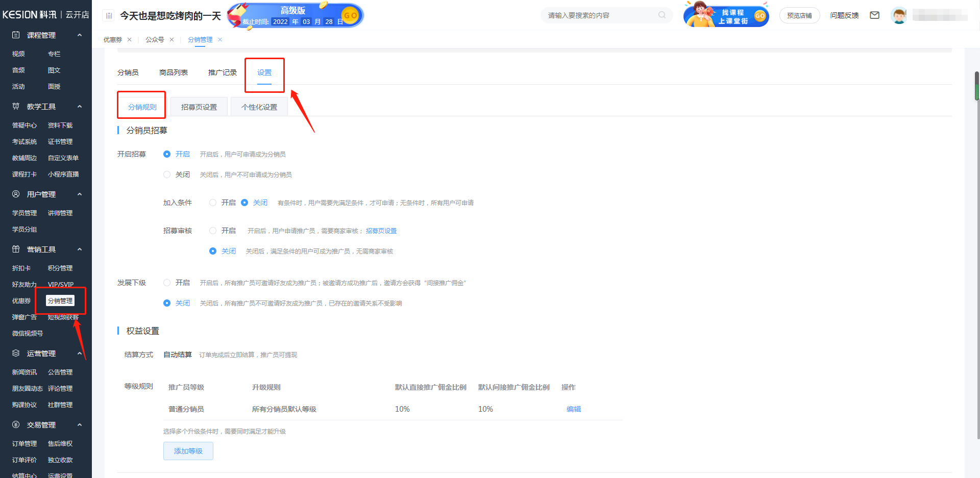Image resolution: width=980 pixels, height=478 pixels.
Task: Select 开启 for 开启招募
Action: 167,154
